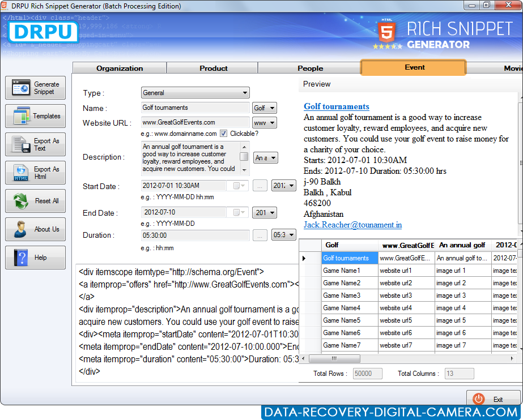Select the Game Name1 grid cell
This screenshot has height=420, width=523.
coord(350,271)
